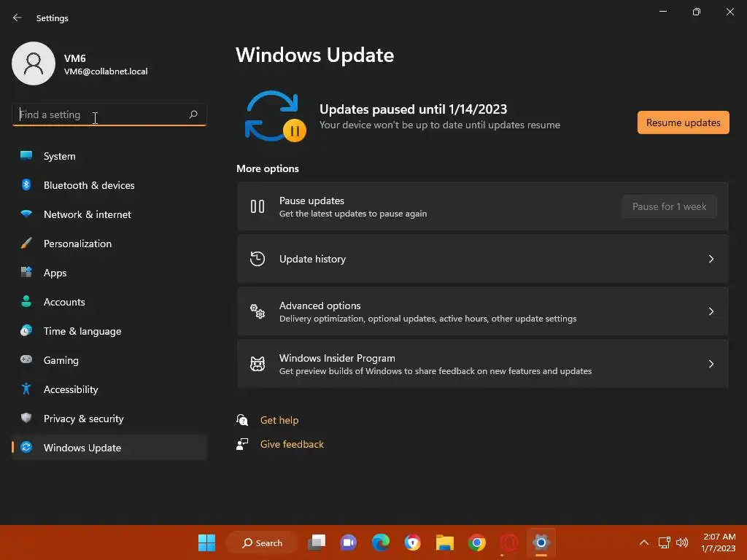747x560 pixels.
Task: Click the Time & language globe-clock icon
Action: 26,330
